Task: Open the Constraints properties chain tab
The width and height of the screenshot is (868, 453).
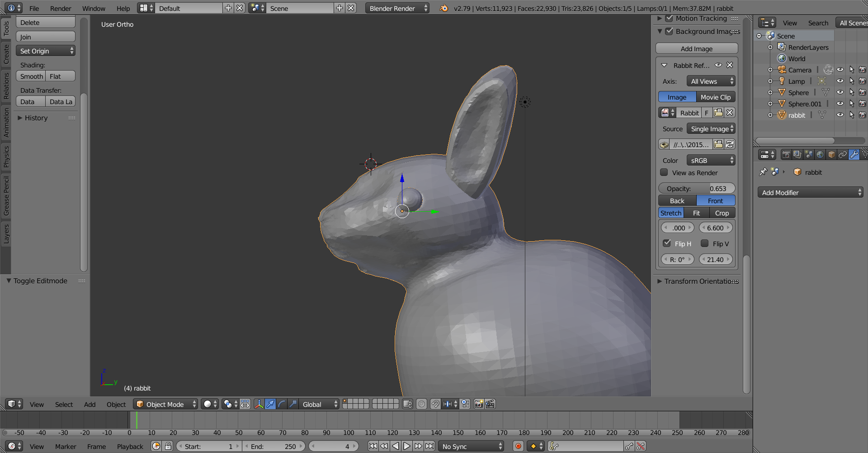Action: coord(843,155)
